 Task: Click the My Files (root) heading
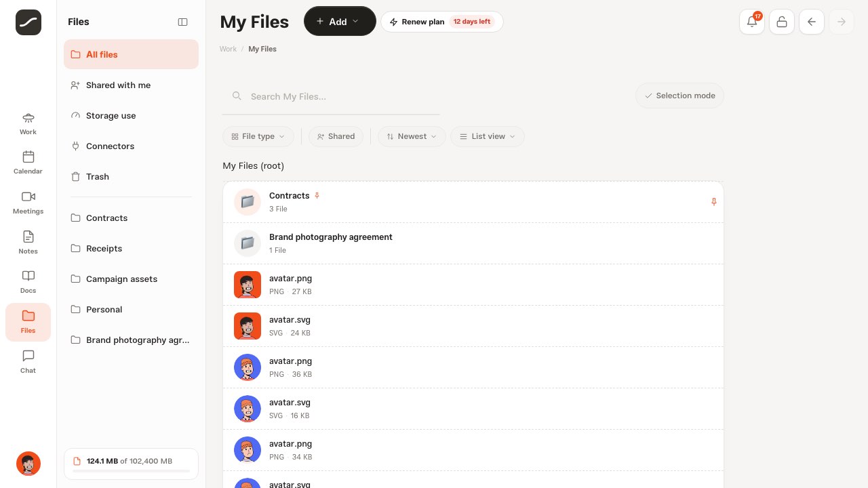(x=253, y=165)
